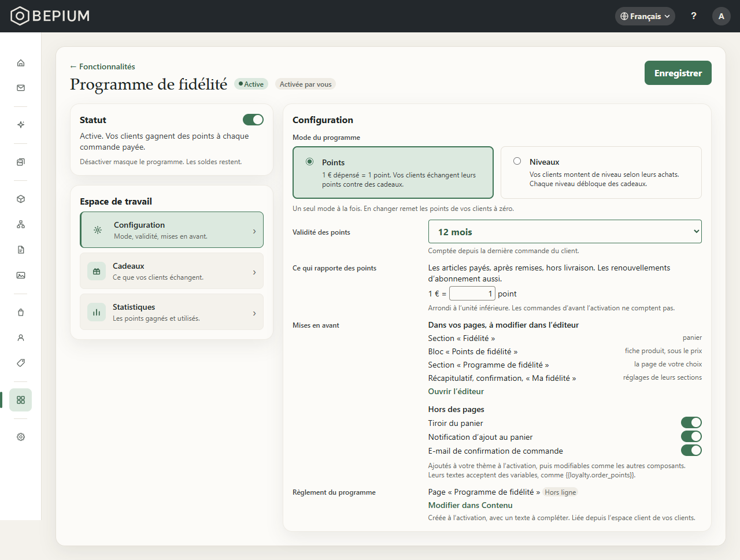Expand Configuration via its chevron arrow
The width and height of the screenshot is (740, 560).
pyautogui.click(x=254, y=231)
